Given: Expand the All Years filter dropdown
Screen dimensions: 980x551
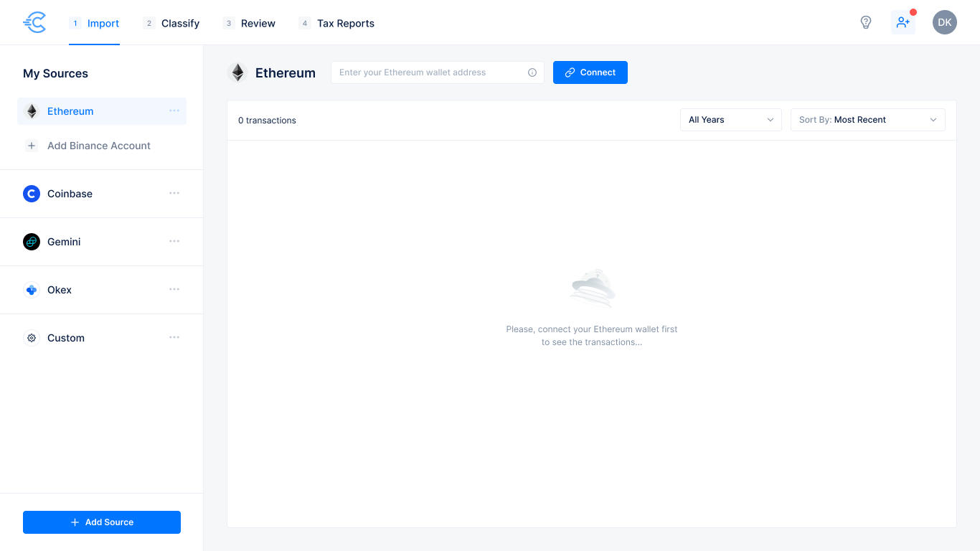Looking at the screenshot, I should [x=730, y=120].
